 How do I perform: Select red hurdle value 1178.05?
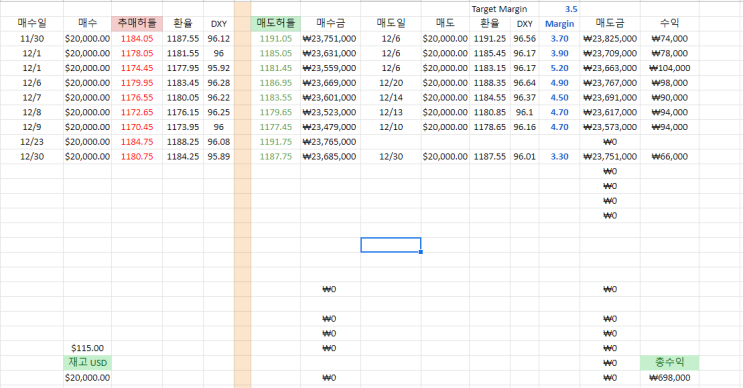point(137,53)
